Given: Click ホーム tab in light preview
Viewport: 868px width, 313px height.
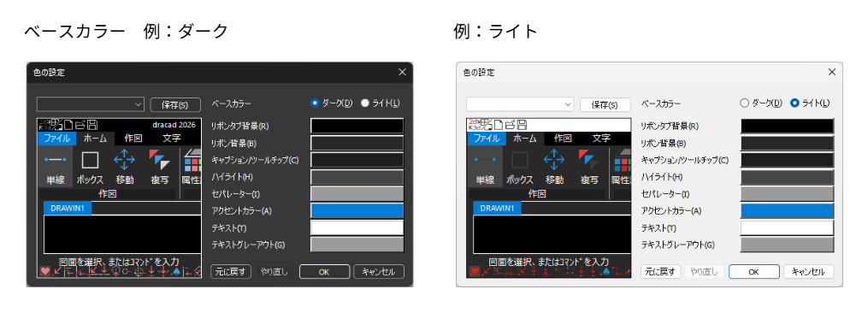Looking at the screenshot, I should 524,139.
